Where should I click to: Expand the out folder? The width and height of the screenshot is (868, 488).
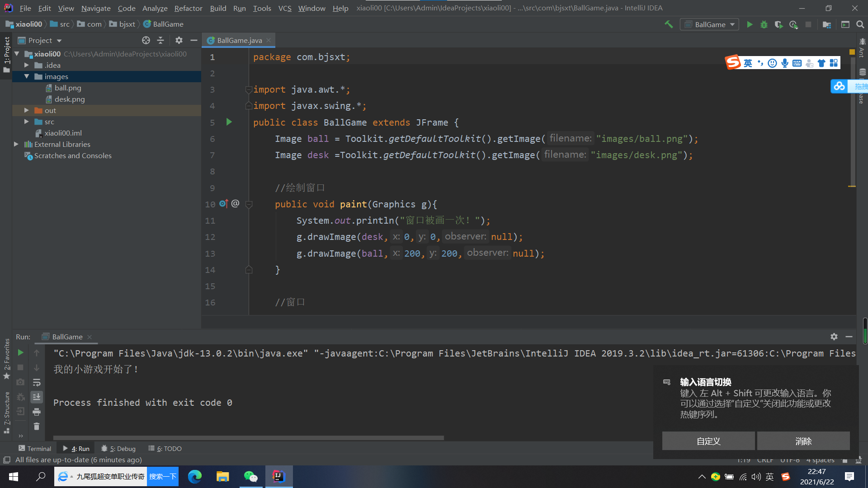click(27, 110)
